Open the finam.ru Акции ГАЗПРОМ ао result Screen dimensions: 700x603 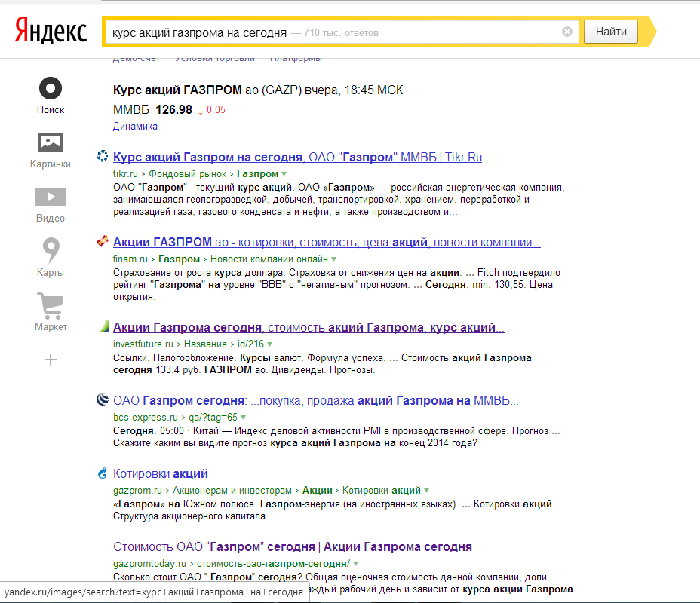pos(326,243)
